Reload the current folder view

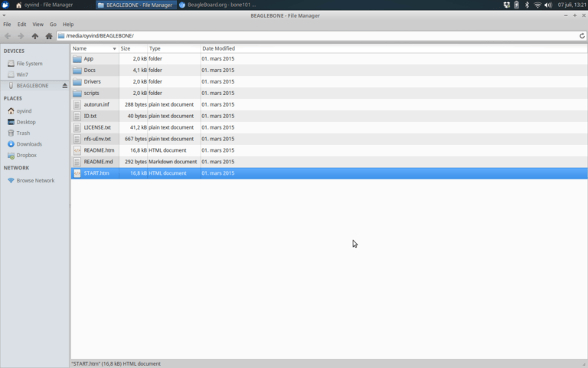point(582,36)
